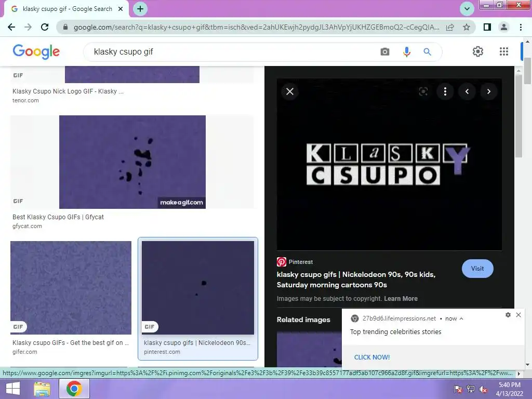The image size is (532, 399).
Task: Click the Visit button
Action: [477, 269]
